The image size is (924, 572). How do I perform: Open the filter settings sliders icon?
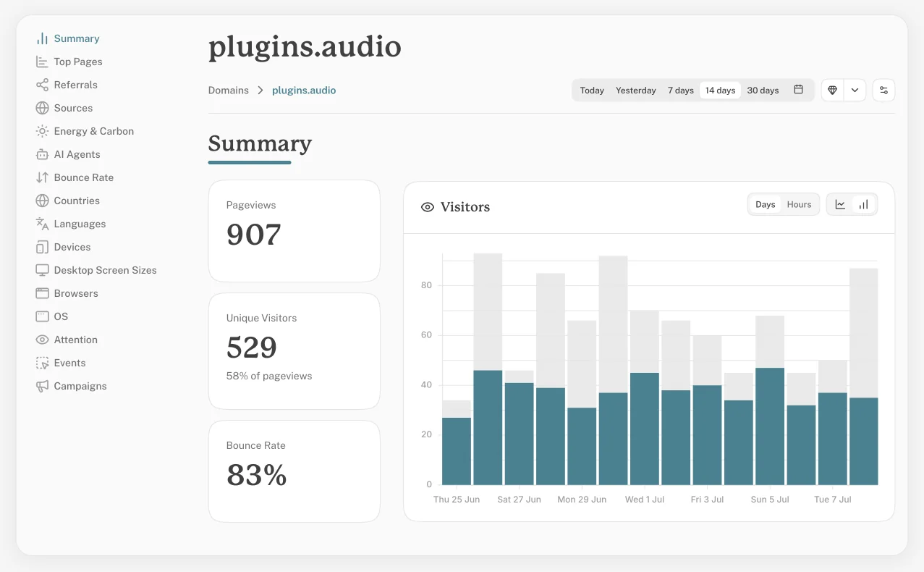pos(883,91)
